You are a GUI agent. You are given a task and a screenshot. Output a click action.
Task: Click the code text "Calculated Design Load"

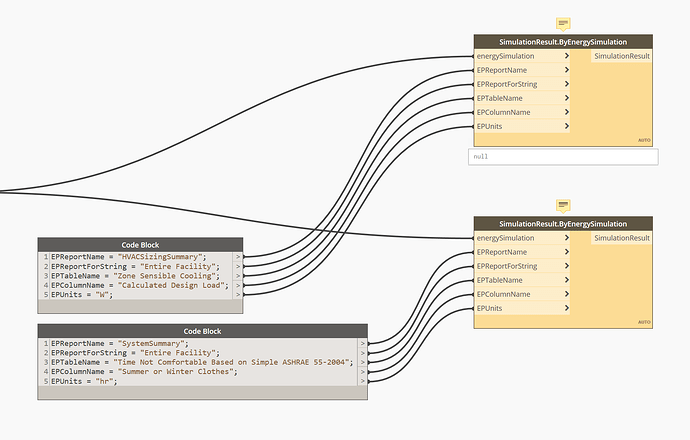tap(173, 285)
